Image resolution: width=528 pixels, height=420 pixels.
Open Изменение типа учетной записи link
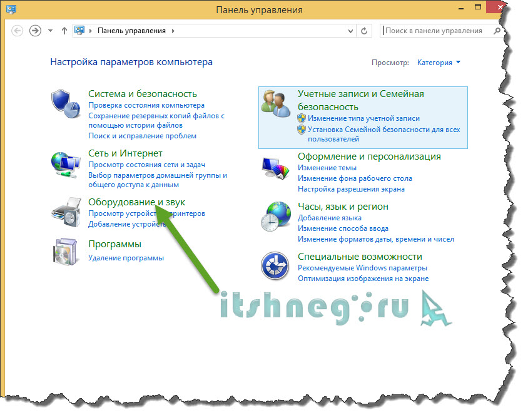(363, 118)
